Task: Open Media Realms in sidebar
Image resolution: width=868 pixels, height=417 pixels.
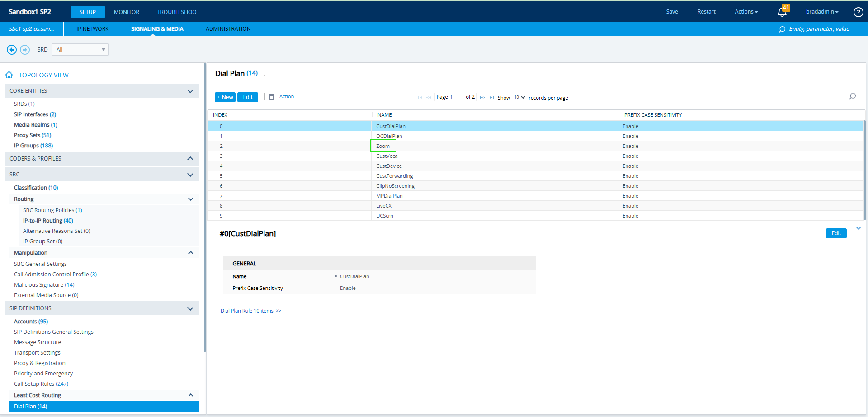Action: pos(36,125)
